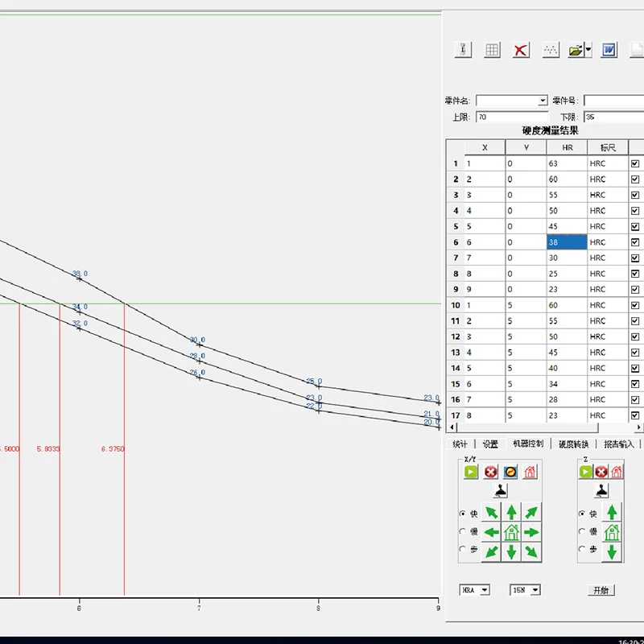Click the X/Y joystick icon
The height and width of the screenshot is (644, 644).
click(501, 491)
